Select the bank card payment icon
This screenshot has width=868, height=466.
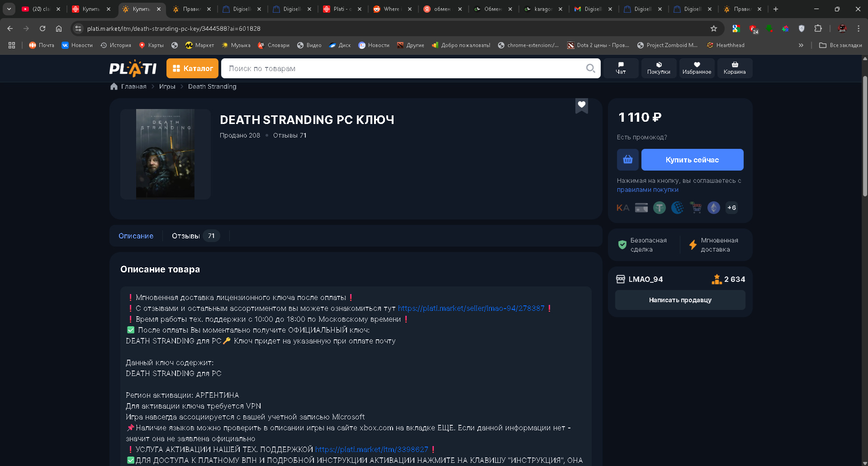tap(641, 208)
